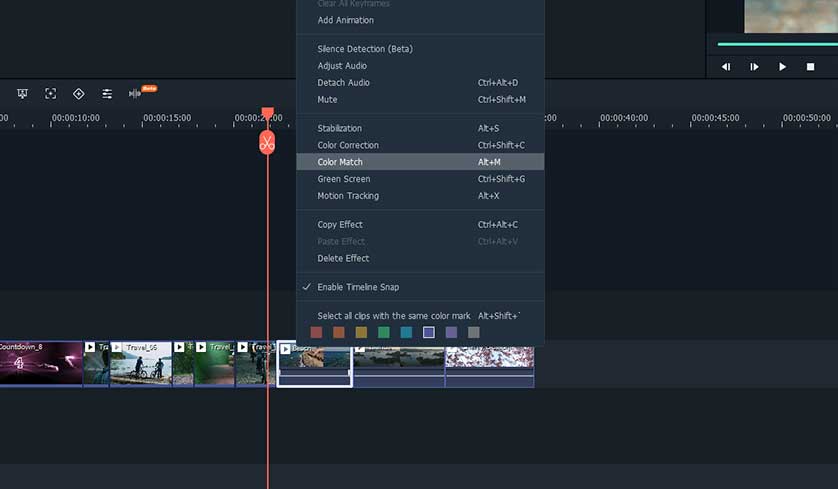Pick the green color mark swatch
The height and width of the screenshot is (489, 838).
point(384,332)
